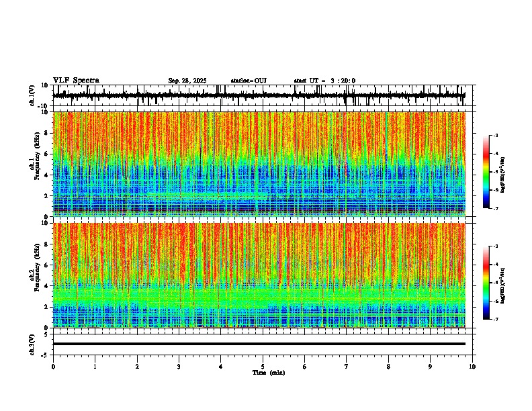Image resolution: width=532 pixels, height=411 pixels.
Task: Select the date text "Sep. 28, 2025"
Action: click(187, 81)
